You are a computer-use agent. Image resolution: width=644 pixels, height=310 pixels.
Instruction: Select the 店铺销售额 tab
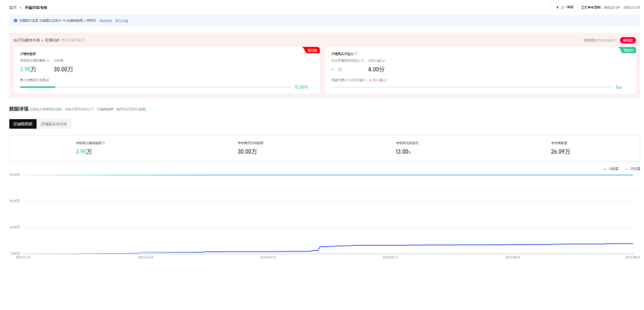pos(23,124)
